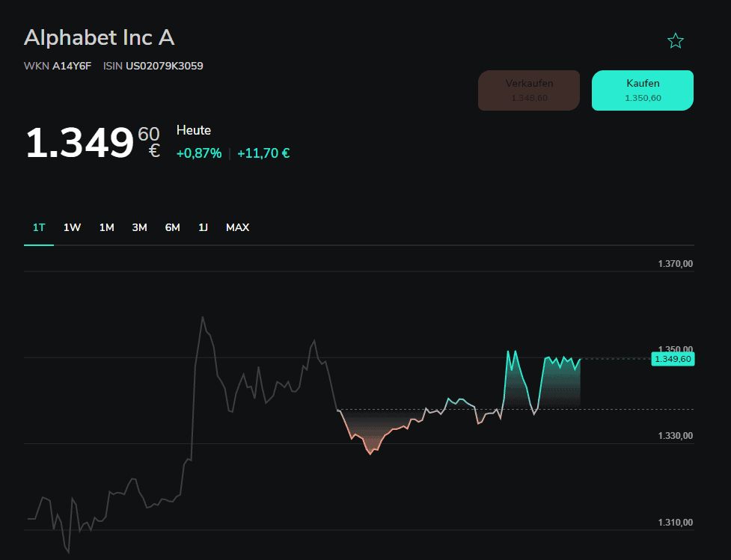
Task: Switch chart to 6M range
Action: tap(172, 227)
